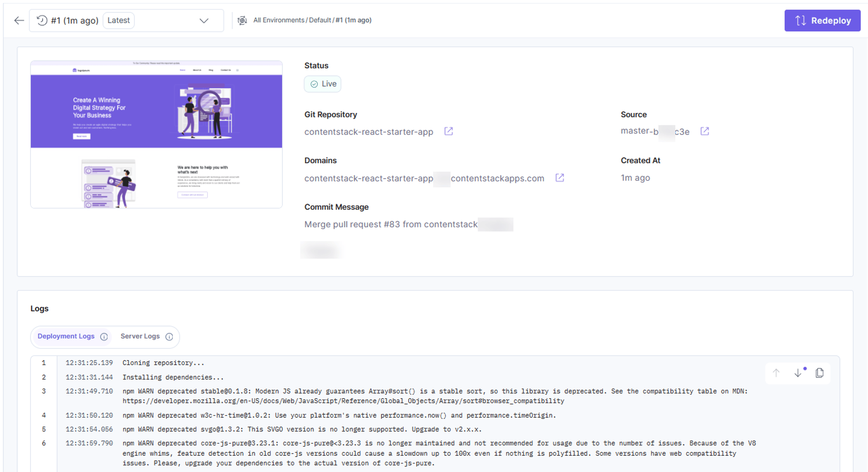Switch to Server Logs tab
868x472 pixels.
click(x=140, y=337)
